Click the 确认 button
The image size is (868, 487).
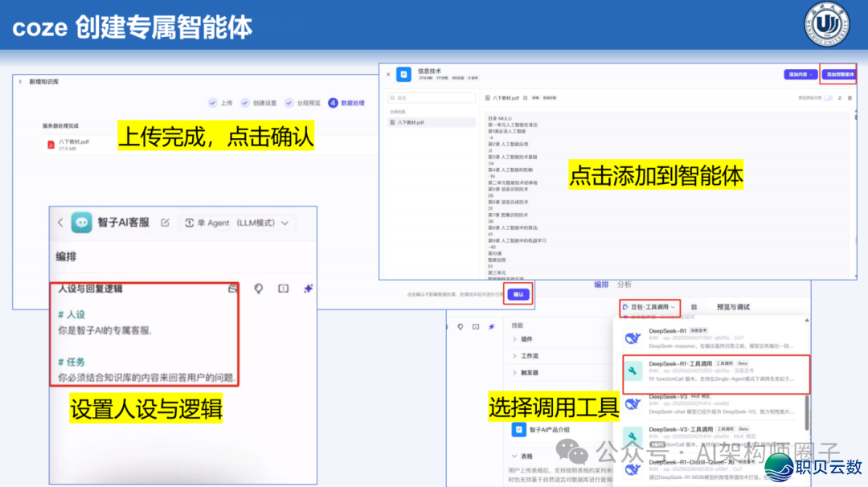[519, 294]
